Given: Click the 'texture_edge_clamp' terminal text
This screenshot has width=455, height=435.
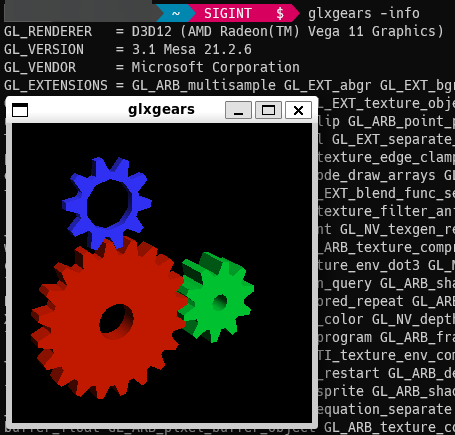Looking at the screenshot, I should pos(386,157).
